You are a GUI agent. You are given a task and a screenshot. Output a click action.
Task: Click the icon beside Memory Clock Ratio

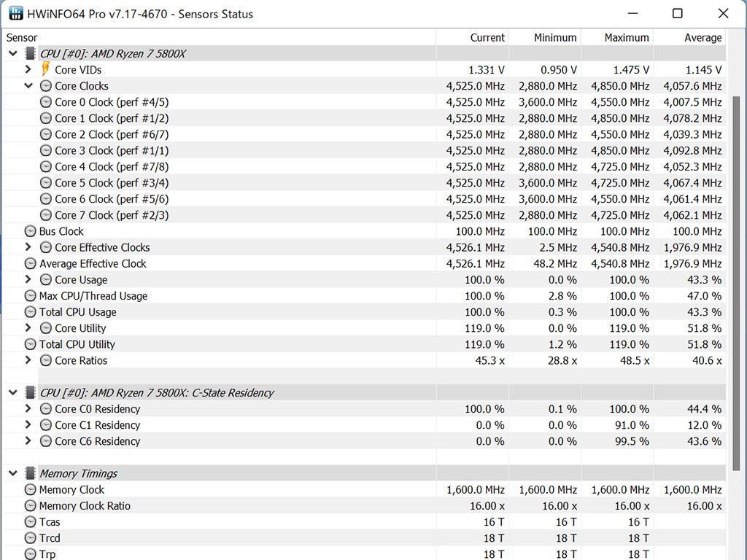coord(30,506)
